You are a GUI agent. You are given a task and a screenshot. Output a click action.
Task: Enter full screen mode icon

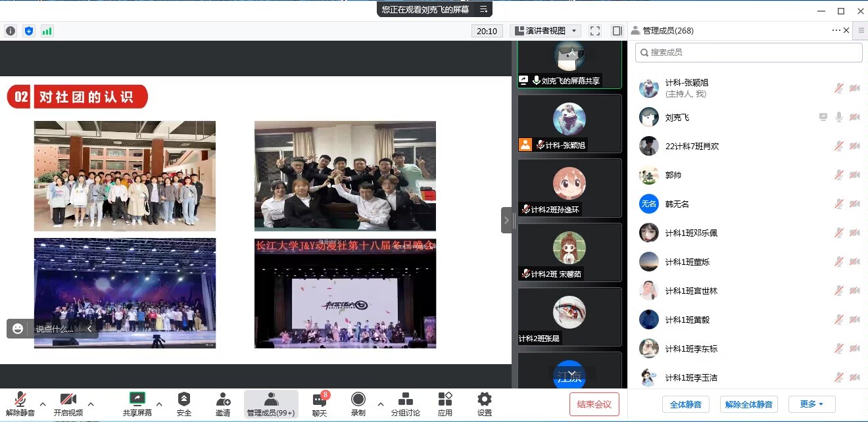pyautogui.click(x=595, y=31)
